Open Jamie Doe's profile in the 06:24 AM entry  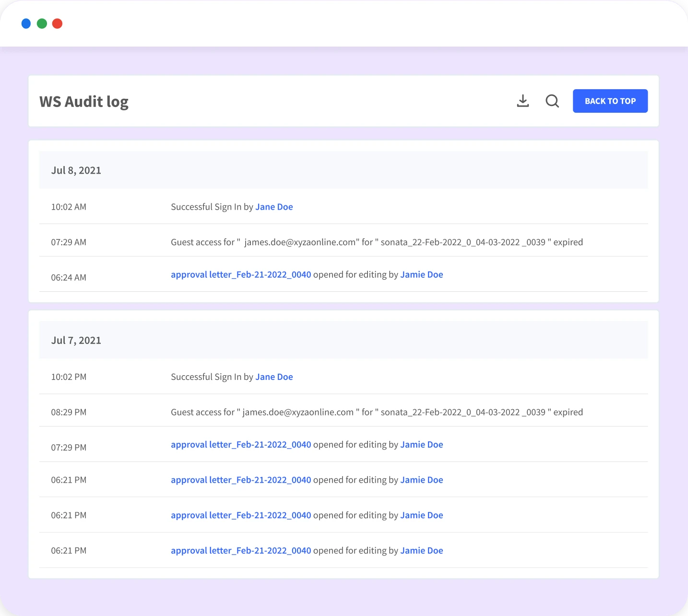(x=422, y=274)
